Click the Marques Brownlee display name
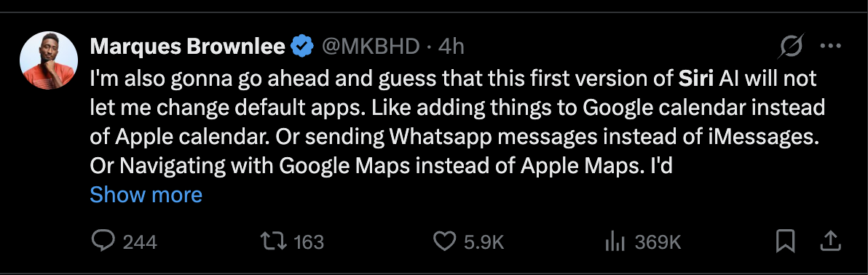Image resolution: width=868 pixels, height=275 pixels. click(188, 47)
